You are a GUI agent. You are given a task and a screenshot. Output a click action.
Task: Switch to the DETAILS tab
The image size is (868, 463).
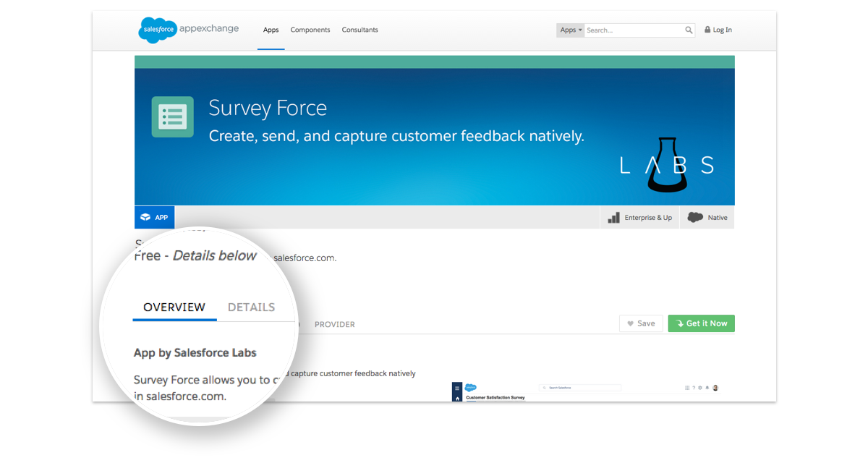click(251, 307)
